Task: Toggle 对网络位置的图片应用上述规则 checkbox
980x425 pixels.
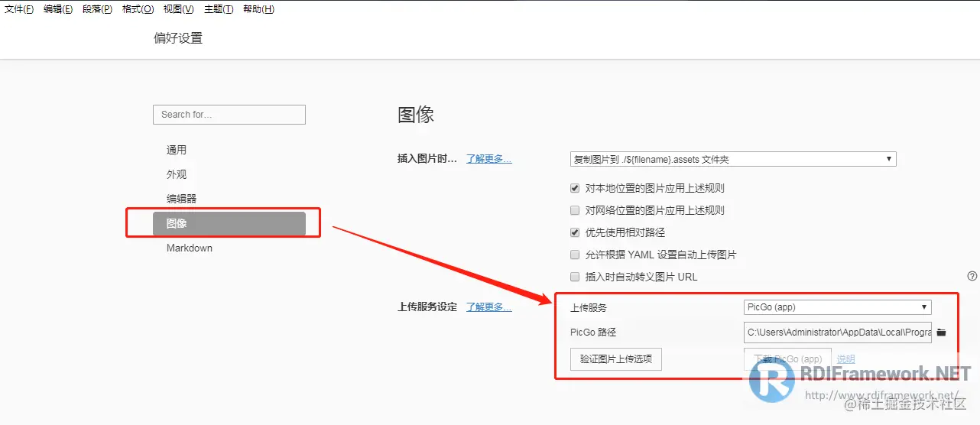Action: pyautogui.click(x=575, y=210)
